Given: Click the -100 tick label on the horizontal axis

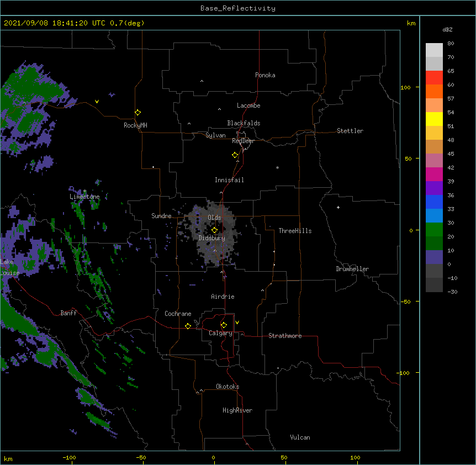Looking at the screenshot, I should [x=69, y=458].
